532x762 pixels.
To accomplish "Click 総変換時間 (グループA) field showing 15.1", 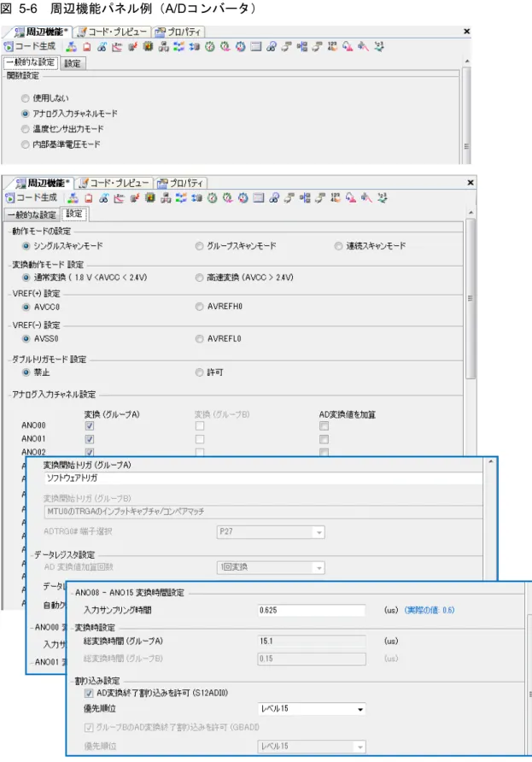I will 312,642.
